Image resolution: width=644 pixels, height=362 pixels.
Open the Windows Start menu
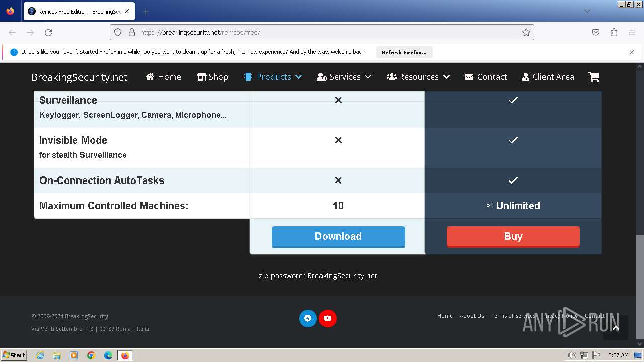14,355
